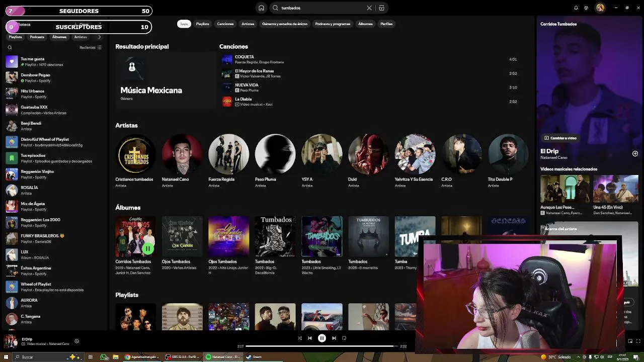Select the Artistas search filter tab
644x362 pixels.
248,24
